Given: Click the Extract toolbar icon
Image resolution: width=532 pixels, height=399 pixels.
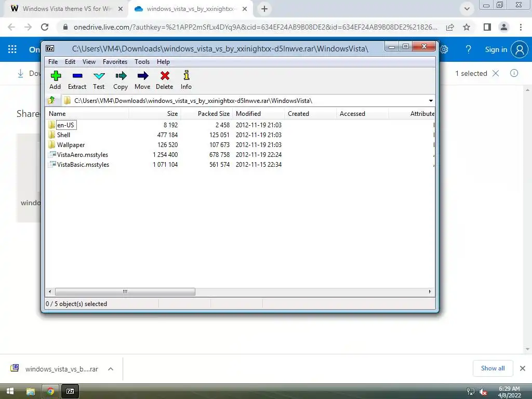Looking at the screenshot, I should (77, 80).
